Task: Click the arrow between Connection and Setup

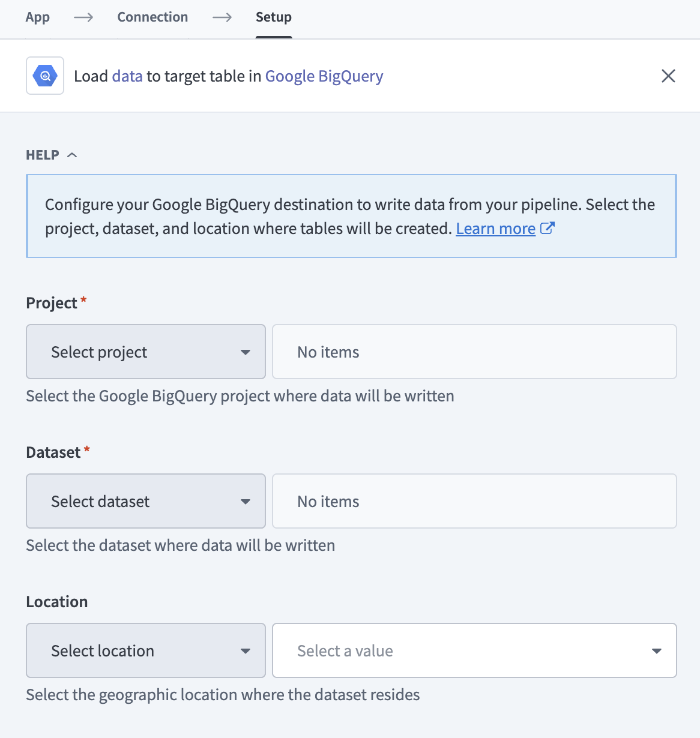Action: tap(222, 17)
